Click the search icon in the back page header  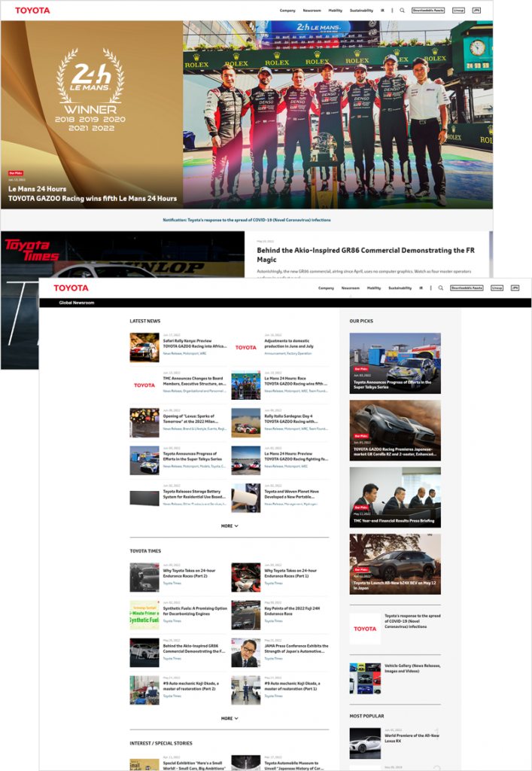[x=402, y=11]
